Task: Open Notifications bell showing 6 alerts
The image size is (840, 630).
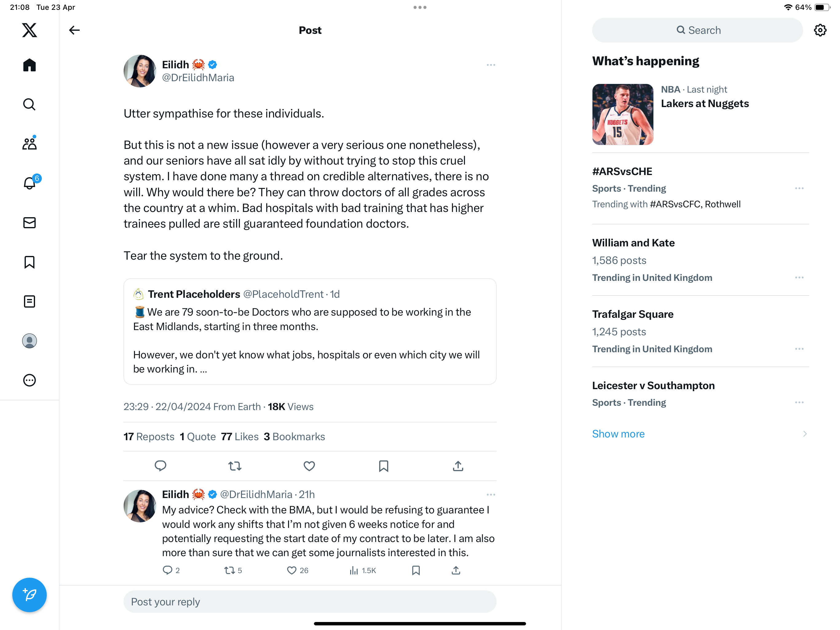Action: point(30,183)
